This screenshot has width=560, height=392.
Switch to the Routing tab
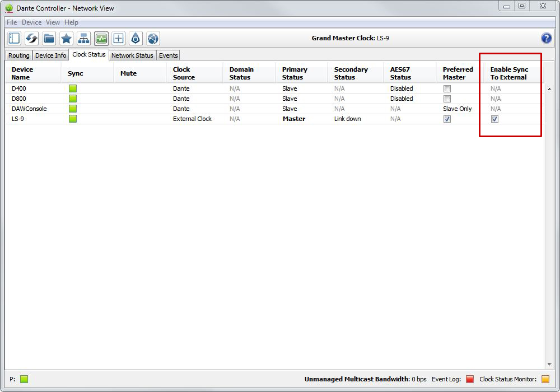19,55
